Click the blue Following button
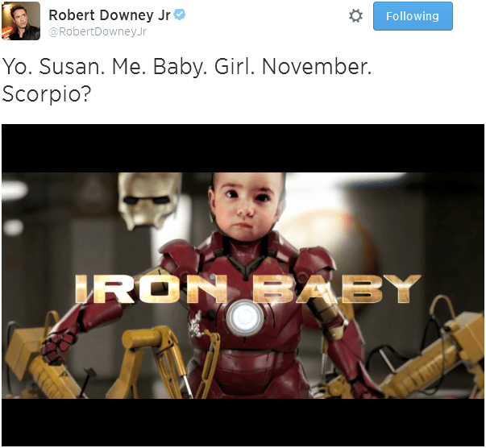Image resolution: width=486 pixels, height=448 pixels. [x=413, y=16]
